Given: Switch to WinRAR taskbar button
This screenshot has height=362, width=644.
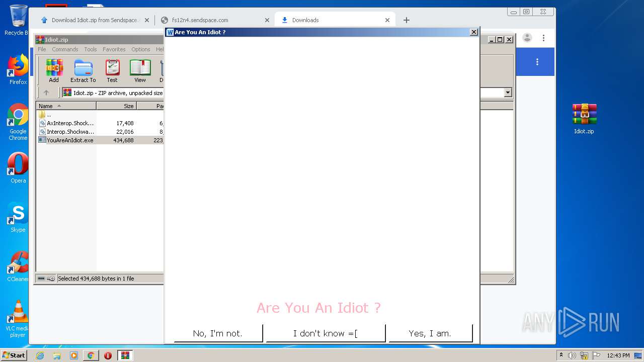Looking at the screenshot, I should click(x=125, y=355).
